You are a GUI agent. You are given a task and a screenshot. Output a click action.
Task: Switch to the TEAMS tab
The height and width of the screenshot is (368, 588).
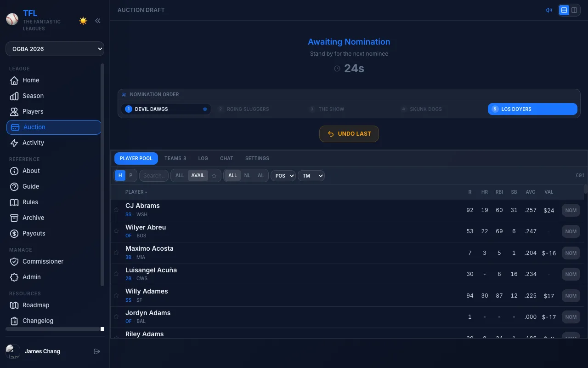(x=175, y=158)
